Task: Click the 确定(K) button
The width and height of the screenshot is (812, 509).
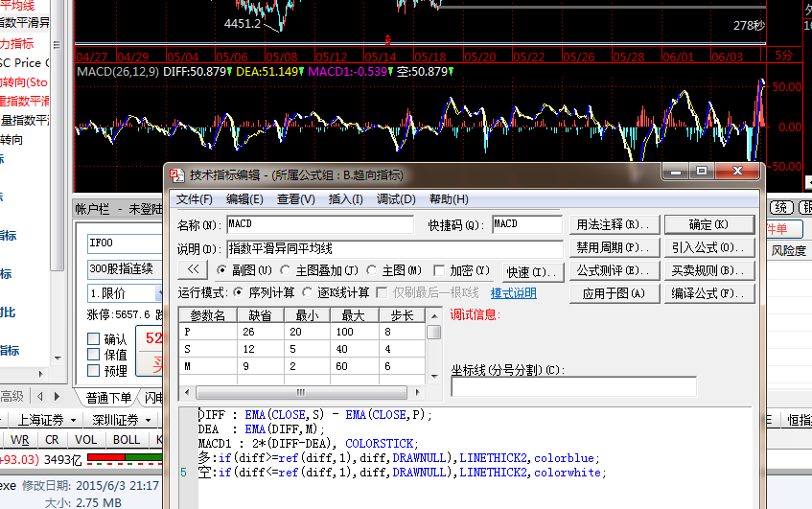Action: (x=708, y=224)
